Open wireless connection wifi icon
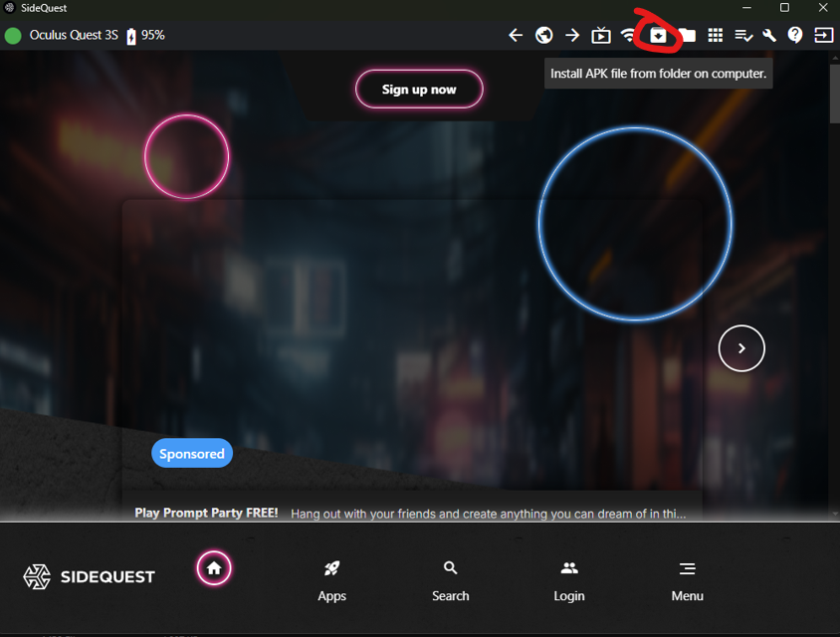 coord(628,36)
